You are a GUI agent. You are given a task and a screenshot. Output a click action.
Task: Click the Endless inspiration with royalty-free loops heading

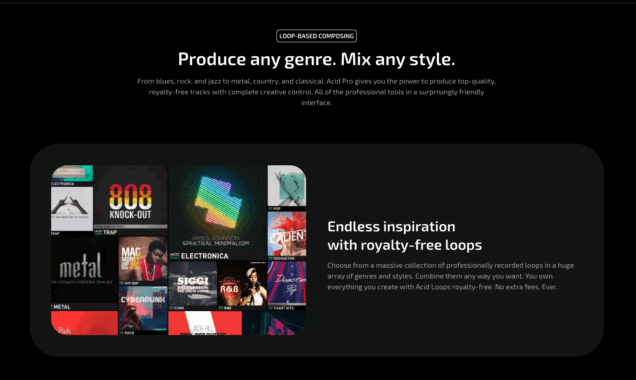pyautogui.click(x=404, y=236)
